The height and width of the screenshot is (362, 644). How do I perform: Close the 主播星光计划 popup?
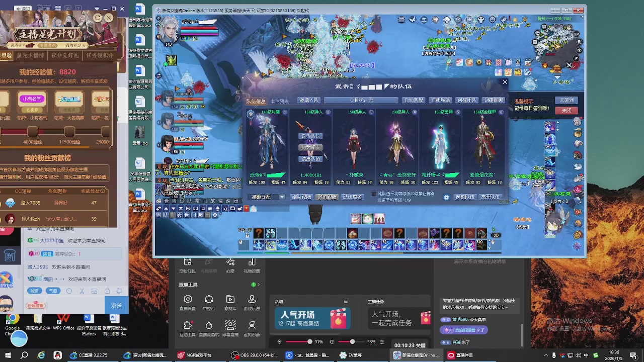tap(108, 18)
